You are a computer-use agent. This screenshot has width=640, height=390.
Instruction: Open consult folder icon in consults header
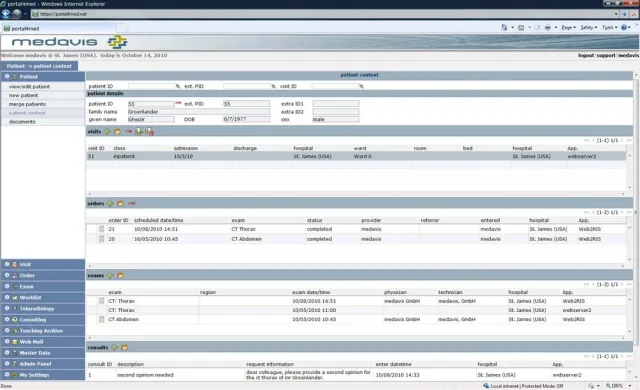[x=124, y=348]
